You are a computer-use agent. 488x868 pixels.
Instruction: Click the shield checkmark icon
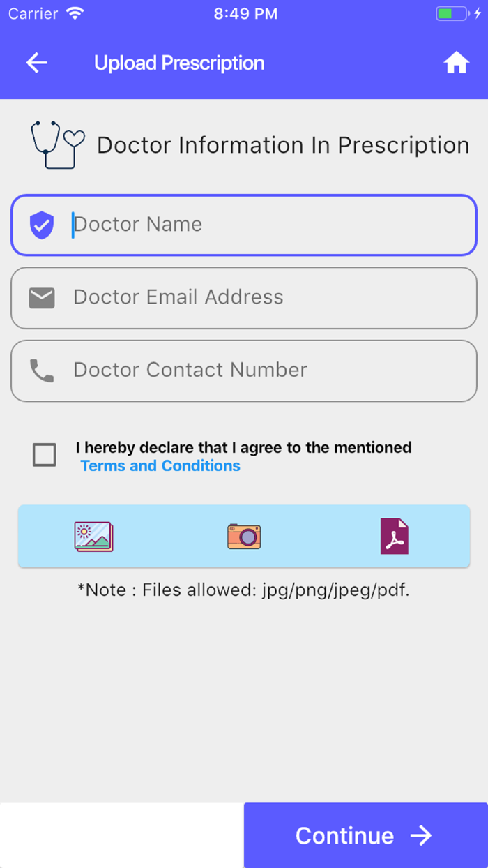pos(42,225)
